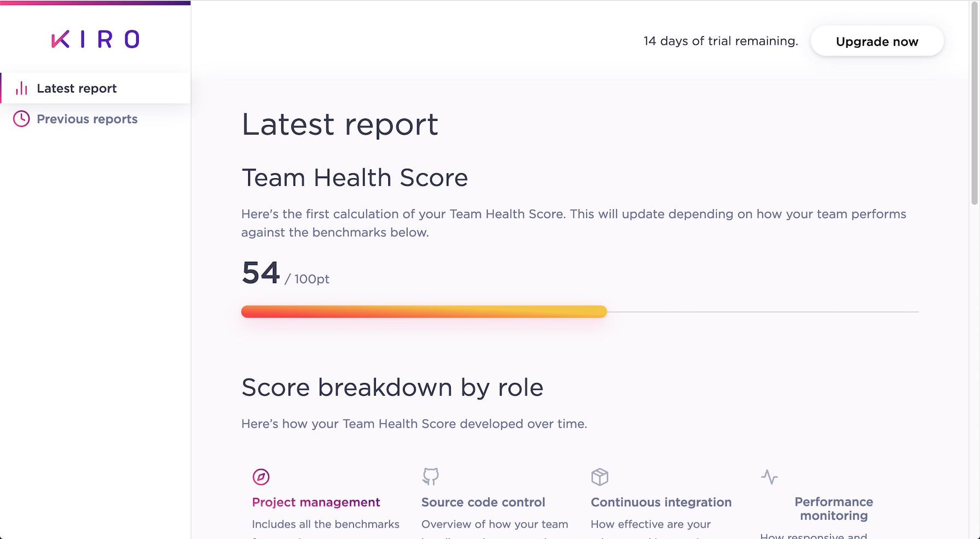
Task: Open the Latest report sidebar item
Action: click(x=77, y=89)
